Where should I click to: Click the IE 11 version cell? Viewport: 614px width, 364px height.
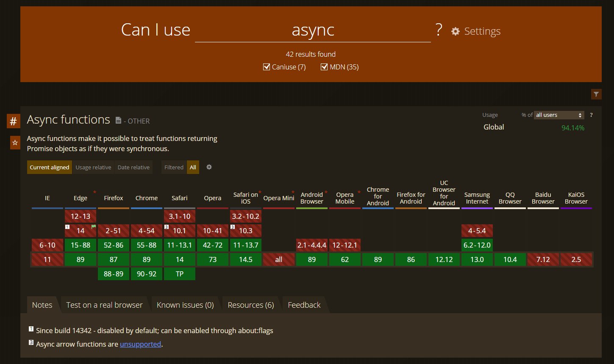(x=47, y=259)
